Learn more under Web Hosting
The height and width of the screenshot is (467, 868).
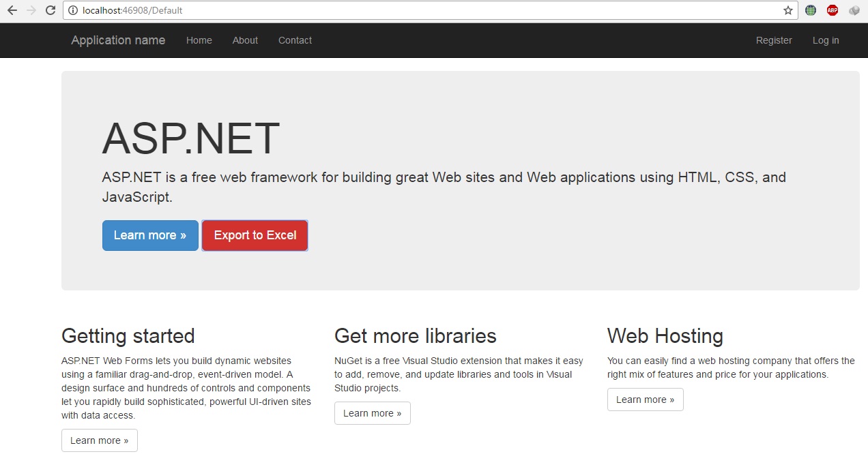pyautogui.click(x=646, y=400)
